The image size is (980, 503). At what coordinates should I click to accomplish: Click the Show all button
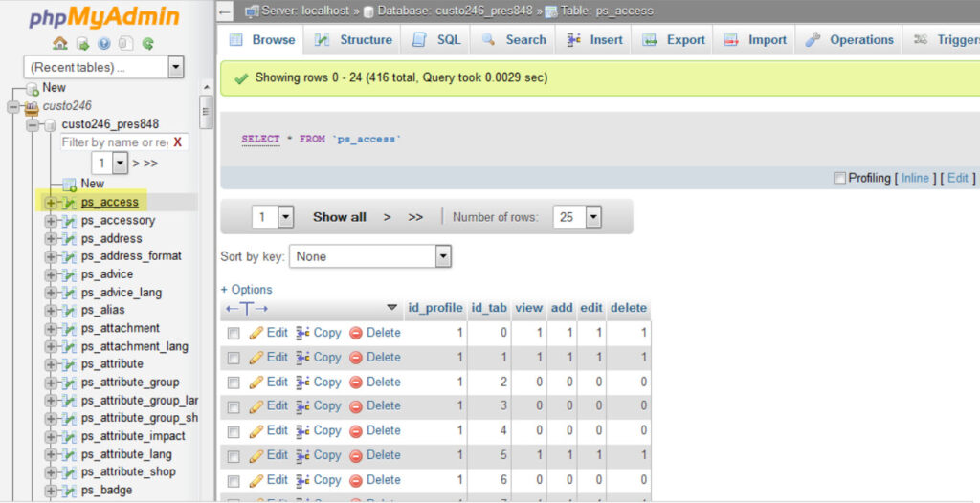click(x=339, y=217)
